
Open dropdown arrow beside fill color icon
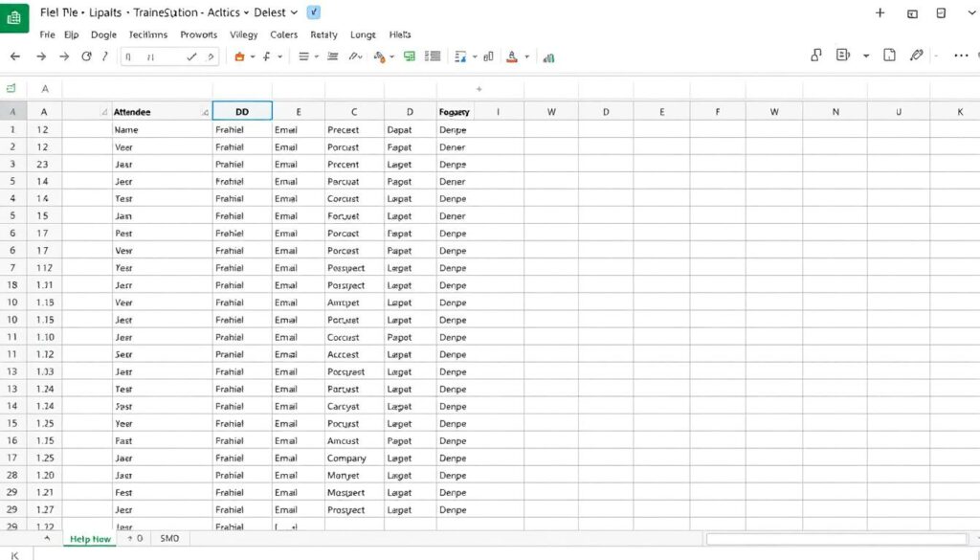tap(391, 56)
